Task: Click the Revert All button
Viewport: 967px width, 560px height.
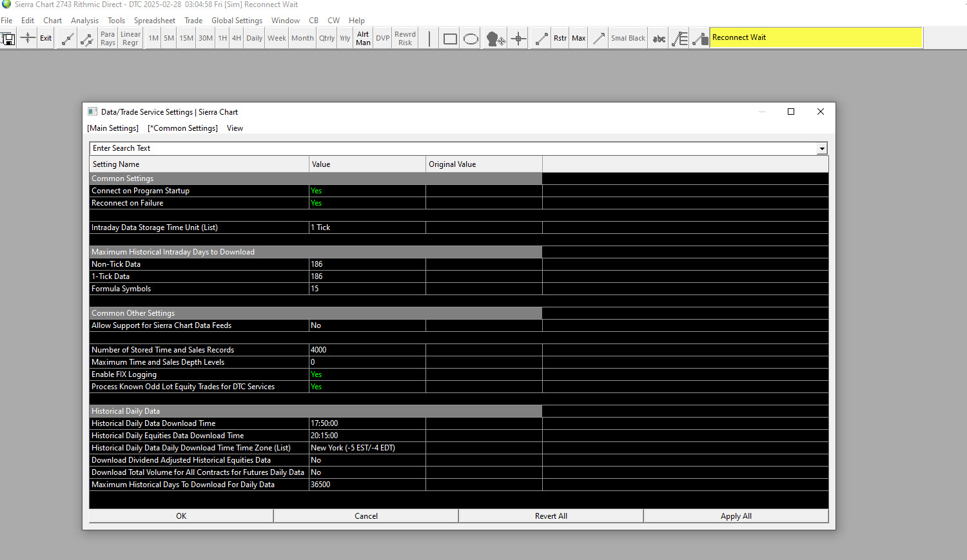Action: tap(551, 516)
